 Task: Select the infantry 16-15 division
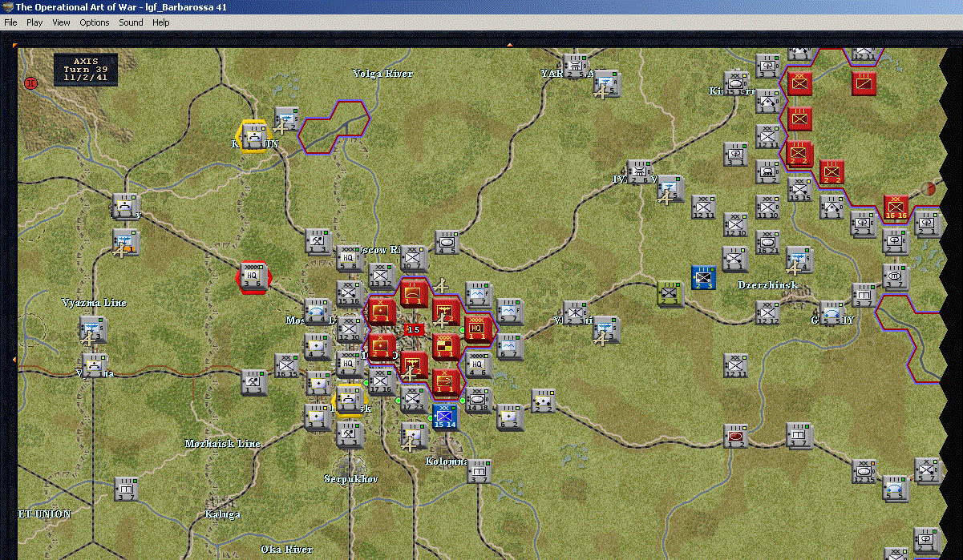pyautogui.click(x=288, y=365)
